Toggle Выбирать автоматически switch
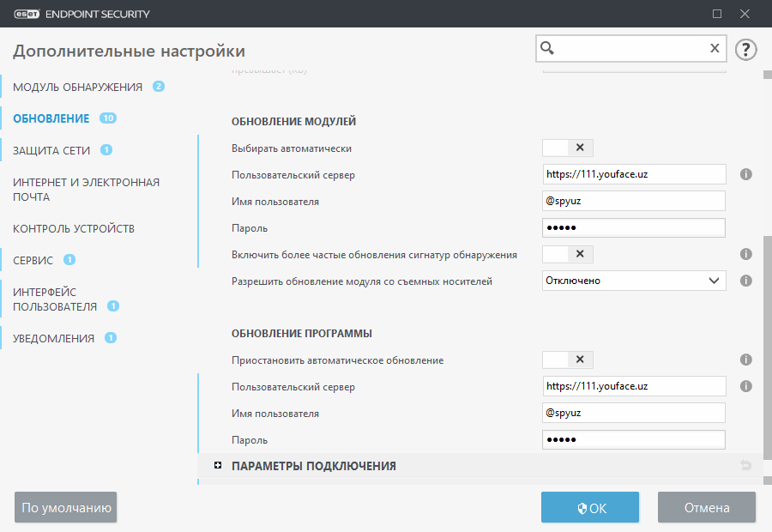 click(x=568, y=148)
